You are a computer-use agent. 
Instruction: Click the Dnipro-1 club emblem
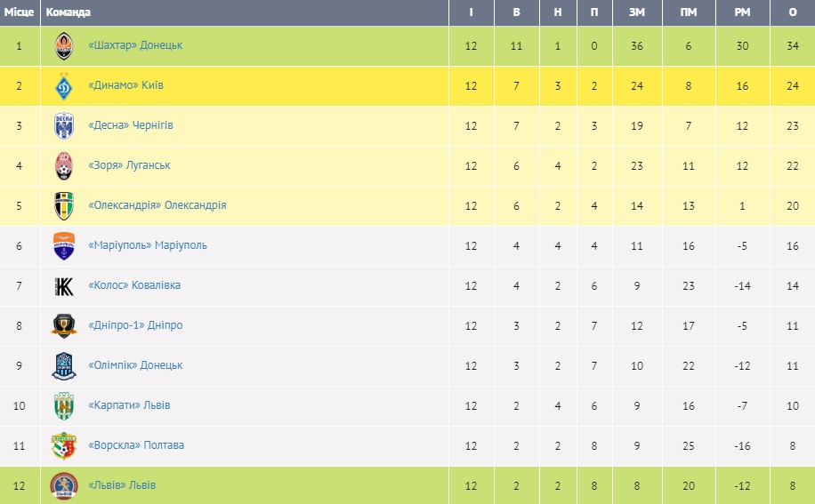pos(63,325)
